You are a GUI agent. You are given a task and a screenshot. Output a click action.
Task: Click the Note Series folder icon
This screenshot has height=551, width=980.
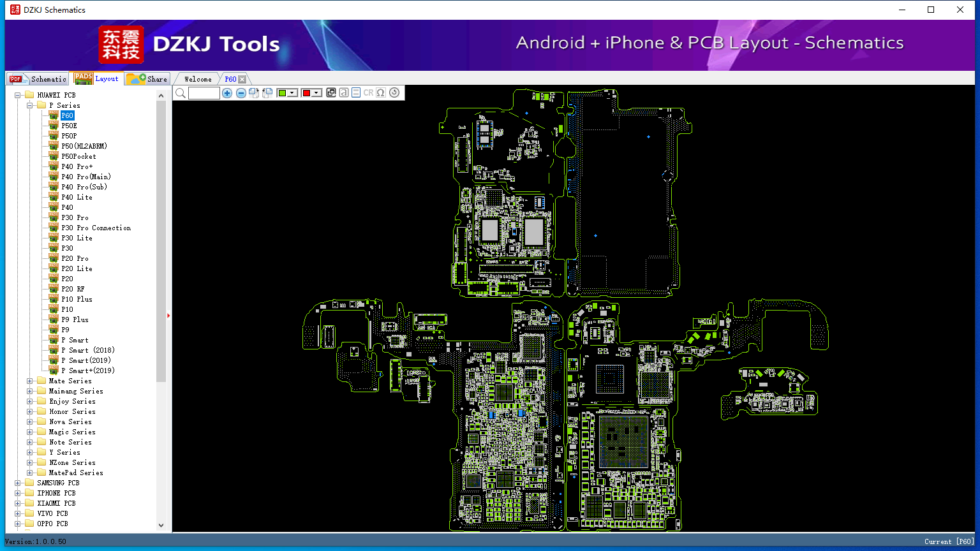point(41,442)
